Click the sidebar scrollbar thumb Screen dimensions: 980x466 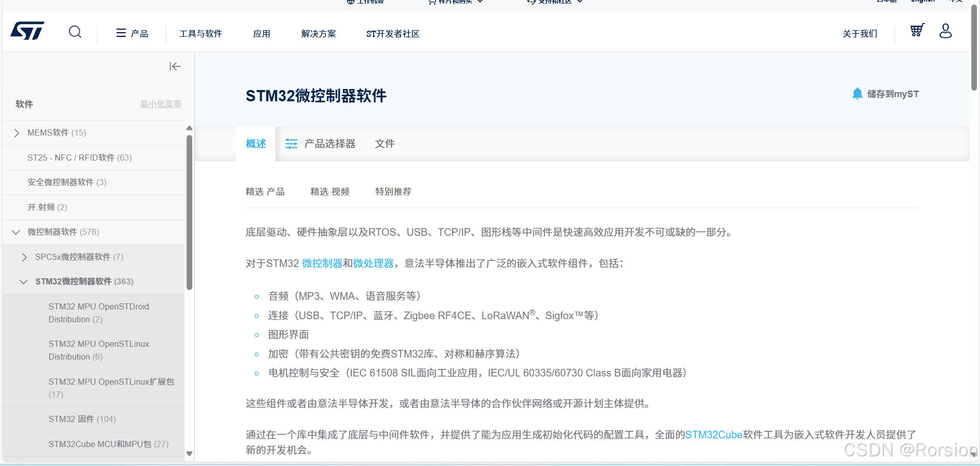coord(190,212)
